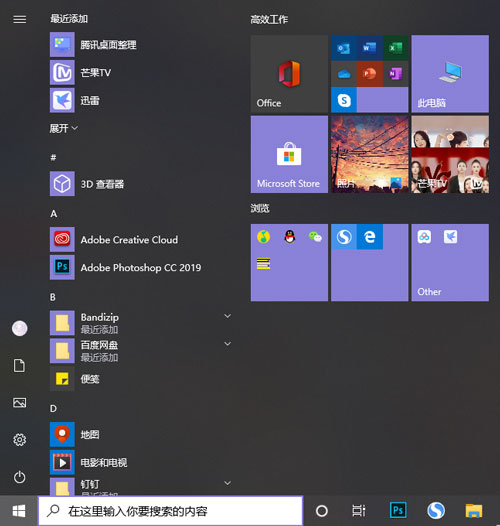Open the 便笺 sticky notes app

139,379
